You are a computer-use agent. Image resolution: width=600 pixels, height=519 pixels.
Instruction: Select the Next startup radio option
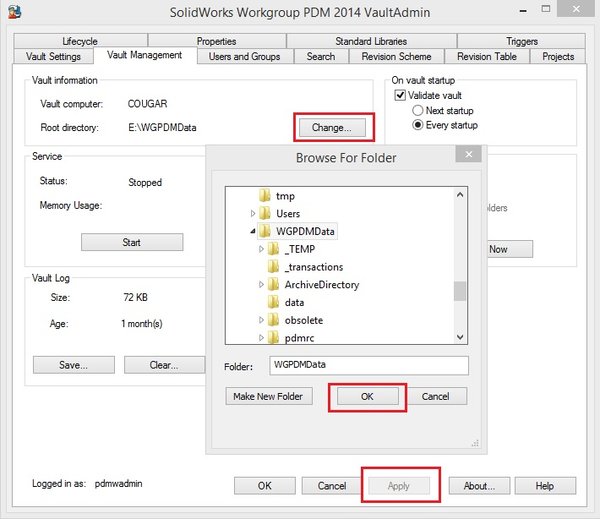coord(417,111)
